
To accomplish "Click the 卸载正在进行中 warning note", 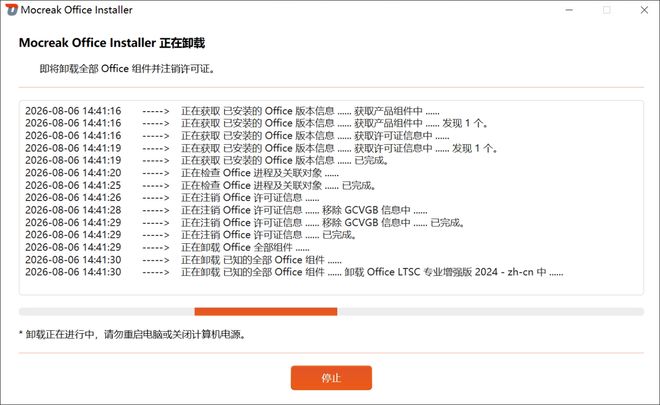I will [x=133, y=334].
